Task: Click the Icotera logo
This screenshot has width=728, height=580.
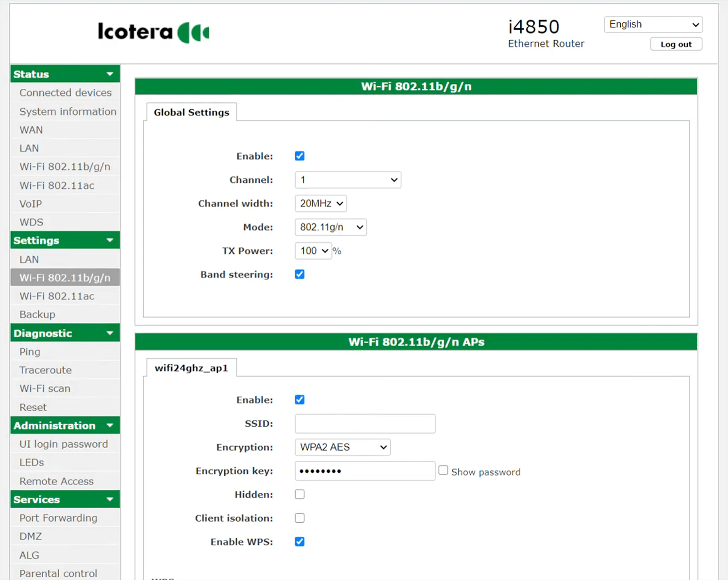Action: pos(153,32)
